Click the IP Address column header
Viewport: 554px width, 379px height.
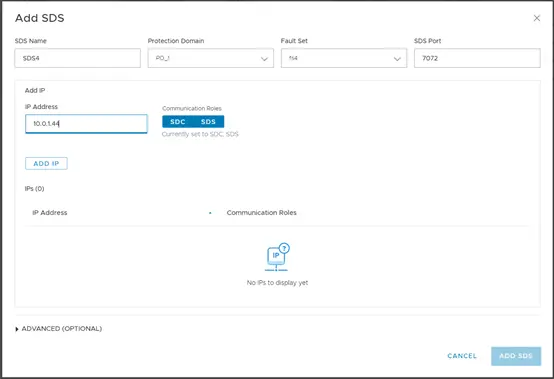(x=50, y=213)
